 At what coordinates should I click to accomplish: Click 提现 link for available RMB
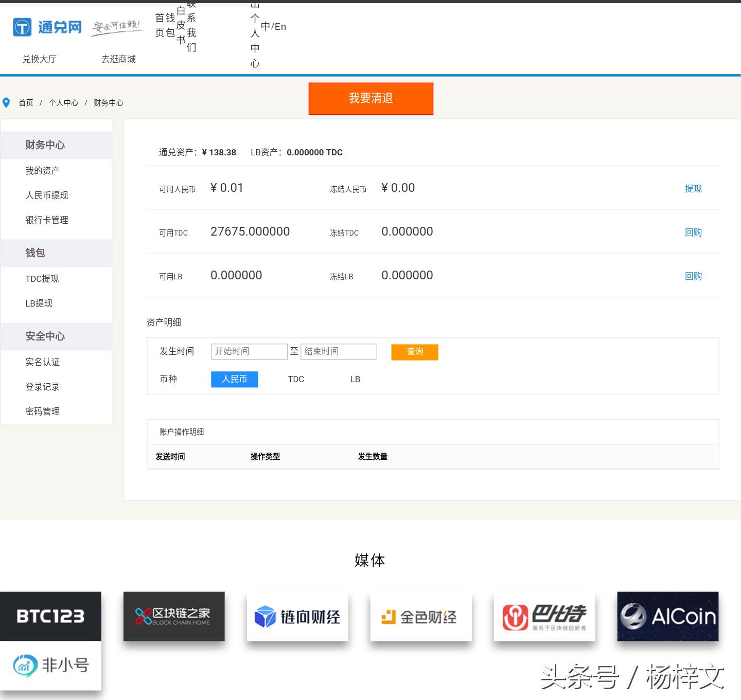point(693,189)
